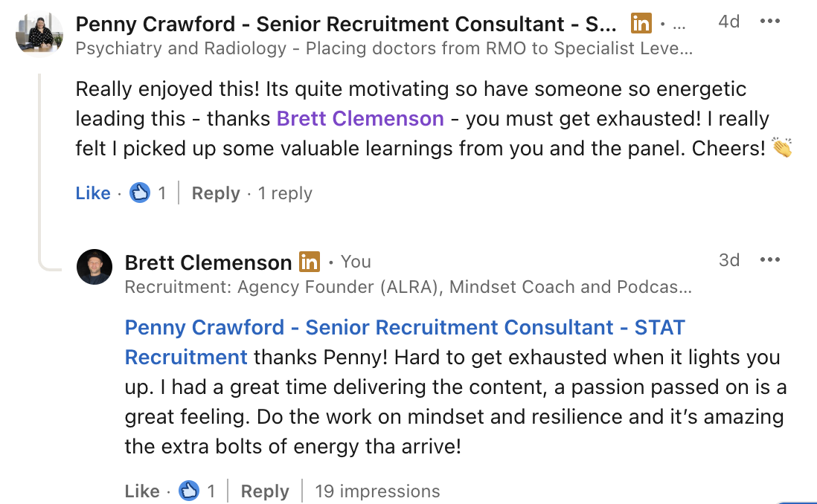Like Brett Clemenson's reply
817x504 pixels.
point(142,491)
